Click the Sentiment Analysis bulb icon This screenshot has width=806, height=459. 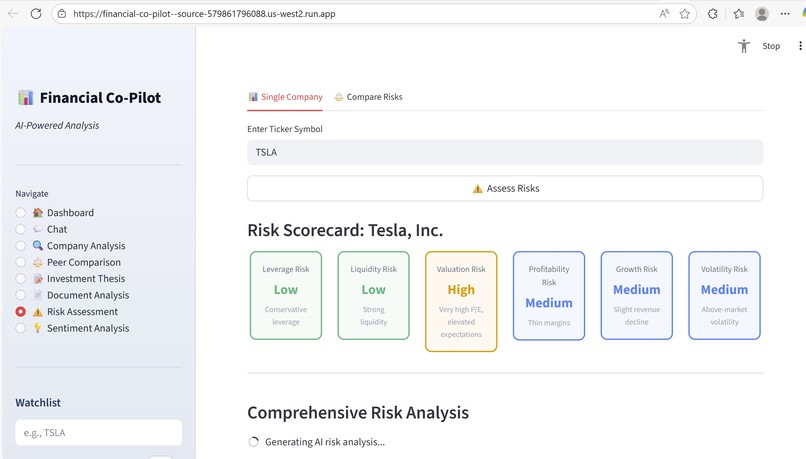(x=38, y=328)
